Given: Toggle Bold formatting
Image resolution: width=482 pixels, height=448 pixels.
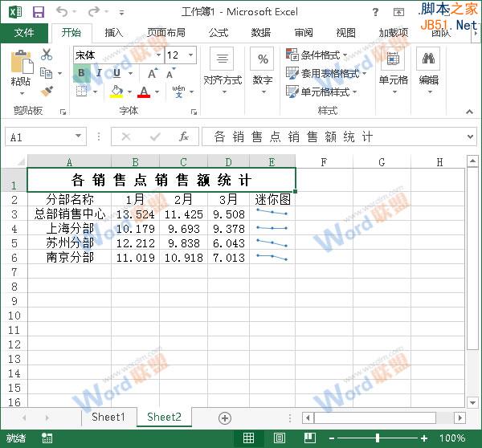Looking at the screenshot, I should tap(81, 73).
